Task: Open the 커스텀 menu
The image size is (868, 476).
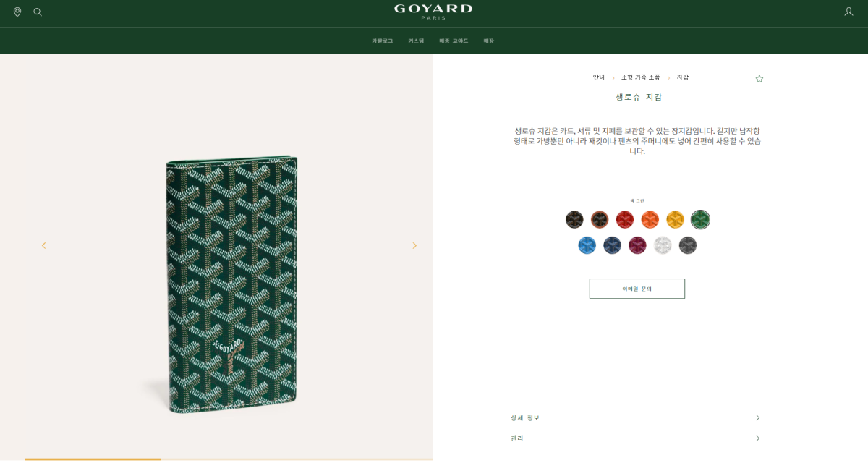Action: [x=416, y=41]
